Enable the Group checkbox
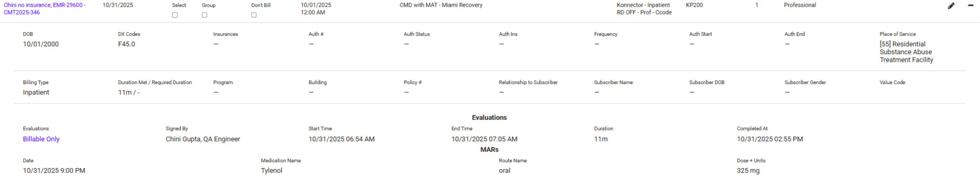This screenshot has height=177, width=980. pyautogui.click(x=204, y=15)
